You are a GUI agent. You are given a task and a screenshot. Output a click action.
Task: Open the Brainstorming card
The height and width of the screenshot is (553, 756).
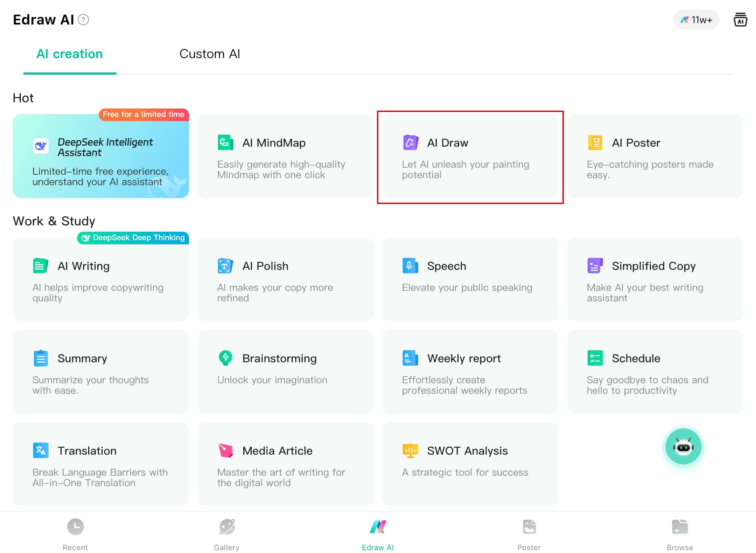(x=285, y=372)
